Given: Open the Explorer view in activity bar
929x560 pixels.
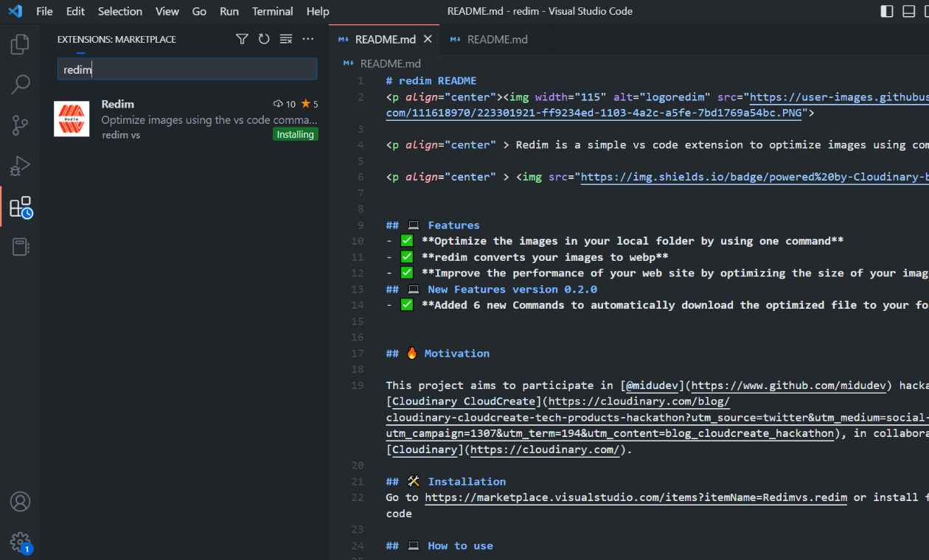Looking at the screenshot, I should pyautogui.click(x=20, y=44).
